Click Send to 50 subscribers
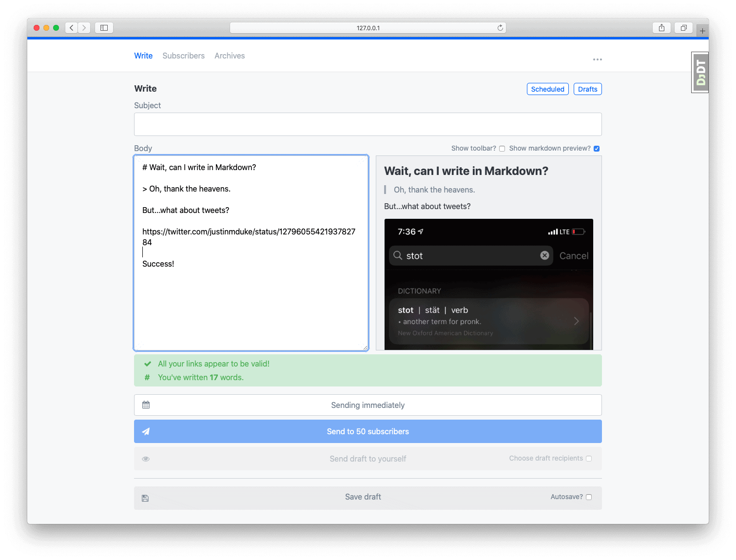 point(368,431)
